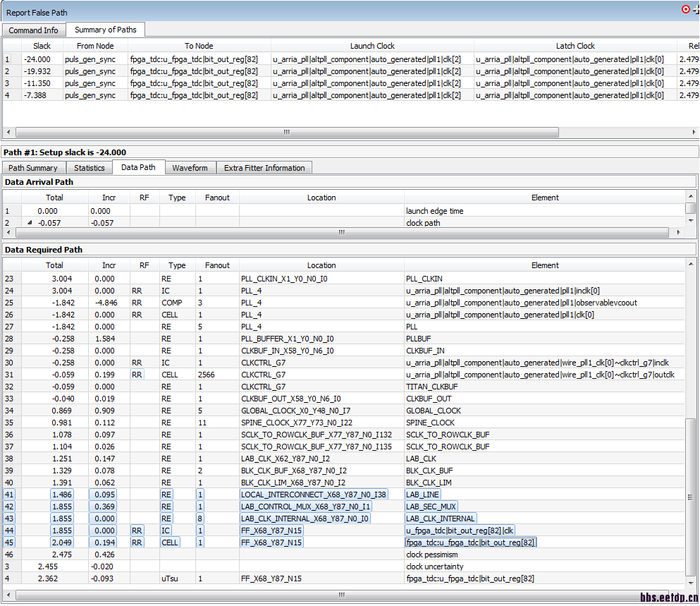Click left arrow of Summary table horizontal scrollbar
Viewport: 700px width, 606px height.
pos(9,132)
